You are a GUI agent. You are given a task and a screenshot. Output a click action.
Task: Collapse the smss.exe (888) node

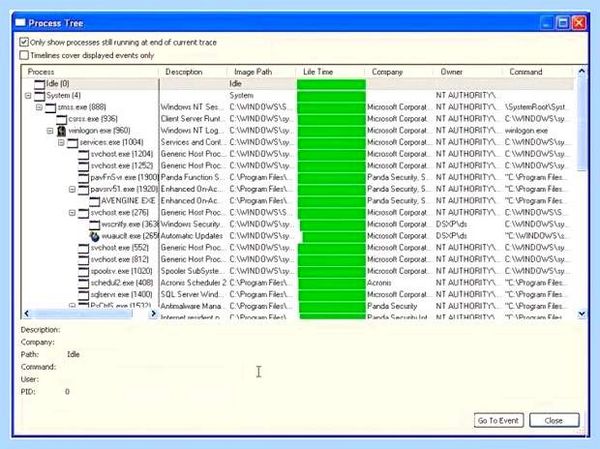[x=39, y=107]
